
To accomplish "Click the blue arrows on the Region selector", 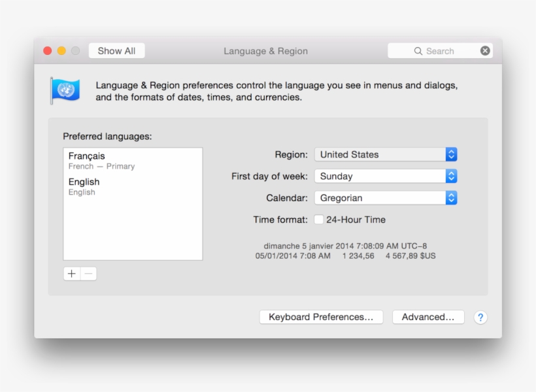I will [452, 154].
